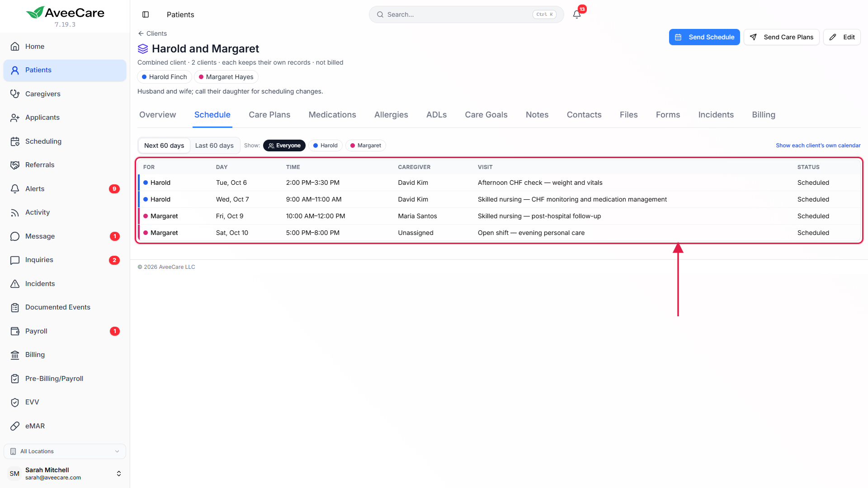Viewport: 868px width, 488px height.
Task: Open Inquiries in sidebar
Action: point(65,260)
